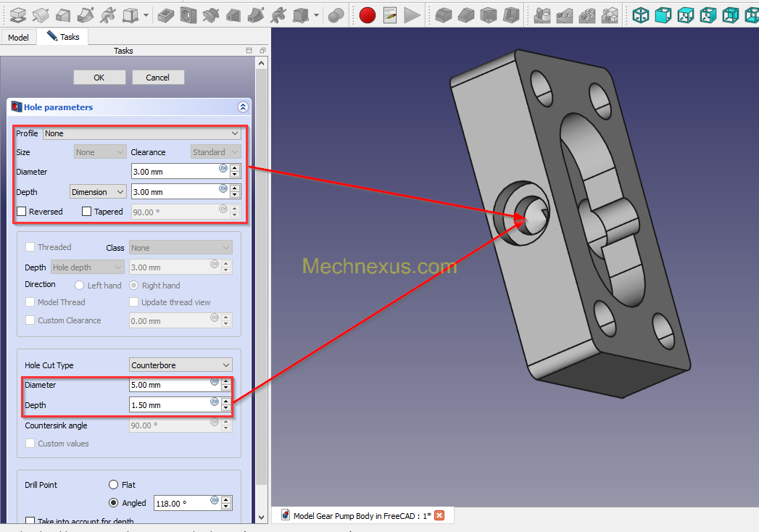Select the Flat drill point option
Screen dimensions: 759x532
(x=113, y=485)
